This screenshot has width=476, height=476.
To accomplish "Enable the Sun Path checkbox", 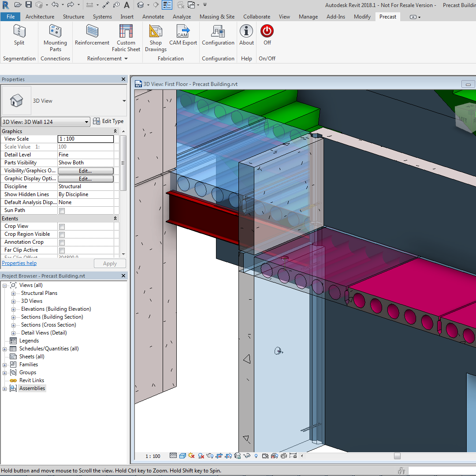I will (62, 211).
